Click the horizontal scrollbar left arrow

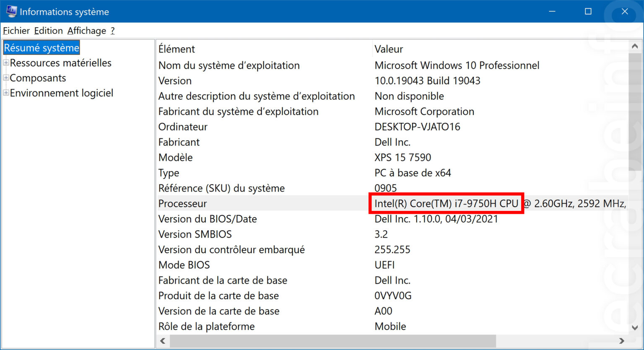(x=163, y=341)
